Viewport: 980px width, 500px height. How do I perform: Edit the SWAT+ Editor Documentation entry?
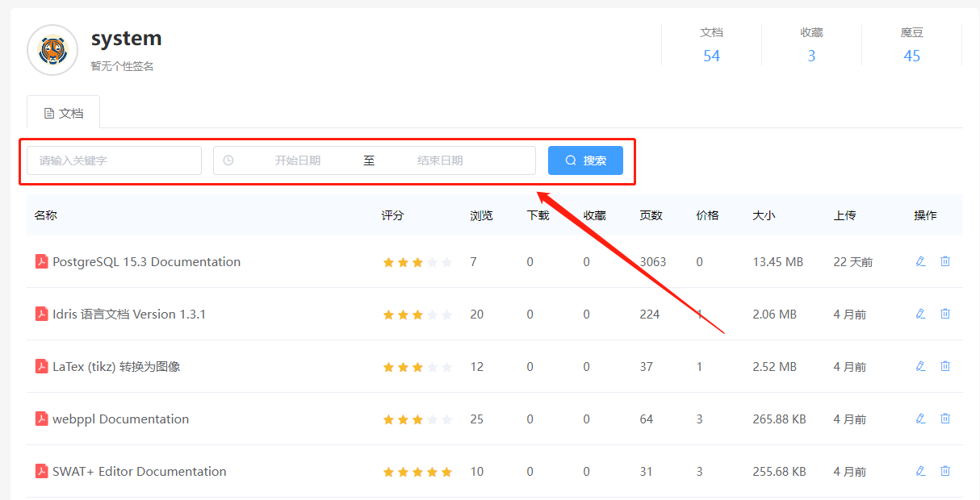[920, 471]
